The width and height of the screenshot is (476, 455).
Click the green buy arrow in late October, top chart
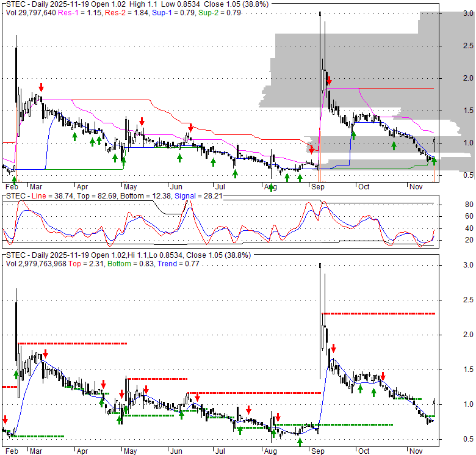tap(394, 146)
